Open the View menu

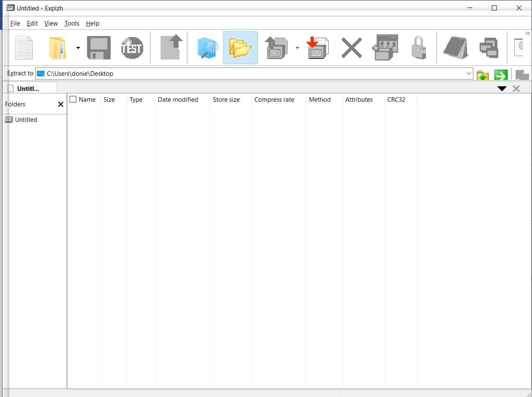[x=51, y=23]
